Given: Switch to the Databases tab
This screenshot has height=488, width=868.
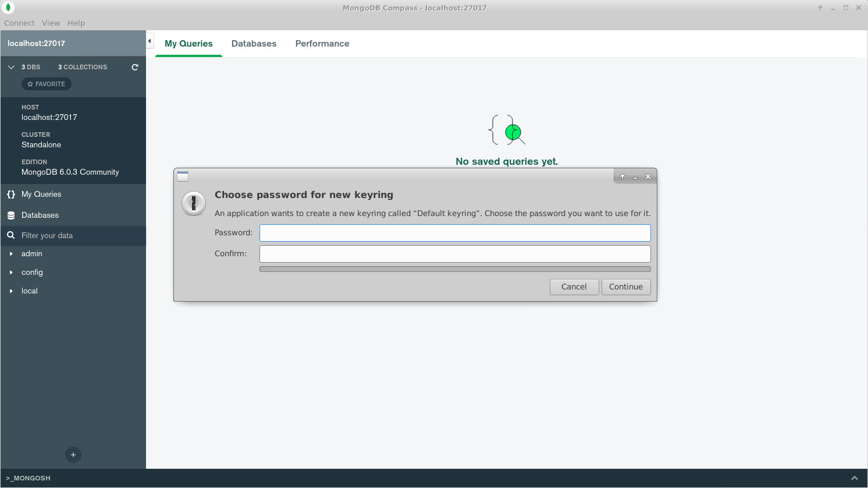Looking at the screenshot, I should (x=254, y=44).
